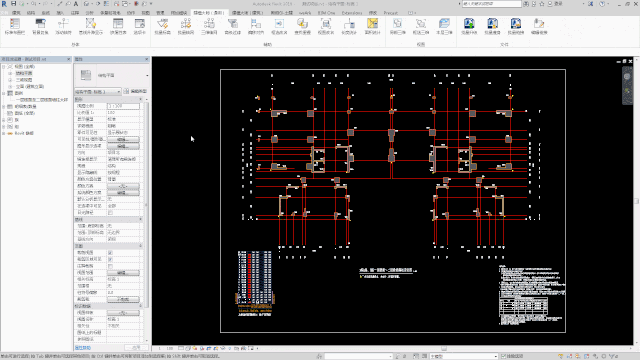
Task: Click the search input field in the title bar
Action: pos(491,4)
